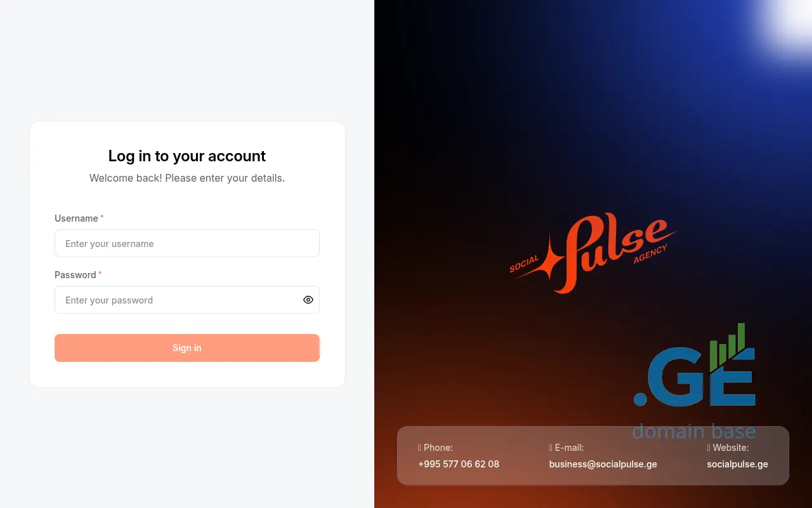Screen dimensions: 812x508
Task: Focus the Enter your username field
Action: [187, 243]
